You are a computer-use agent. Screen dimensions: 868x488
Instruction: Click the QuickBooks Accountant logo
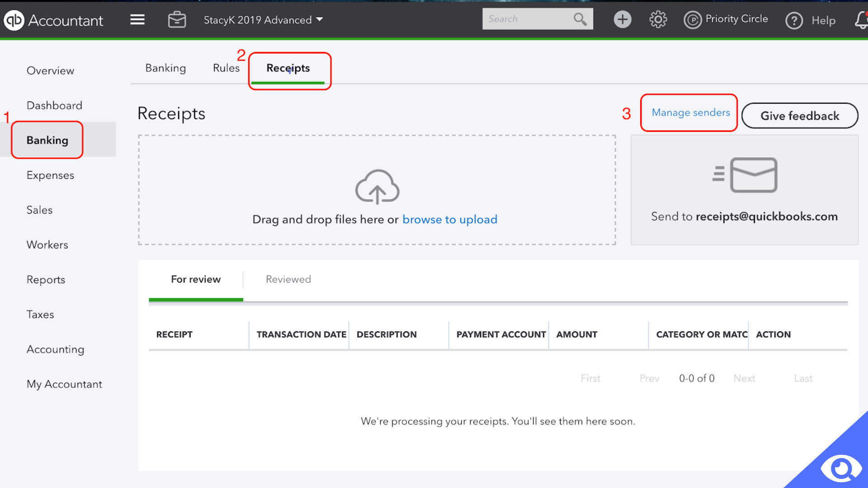[53, 20]
